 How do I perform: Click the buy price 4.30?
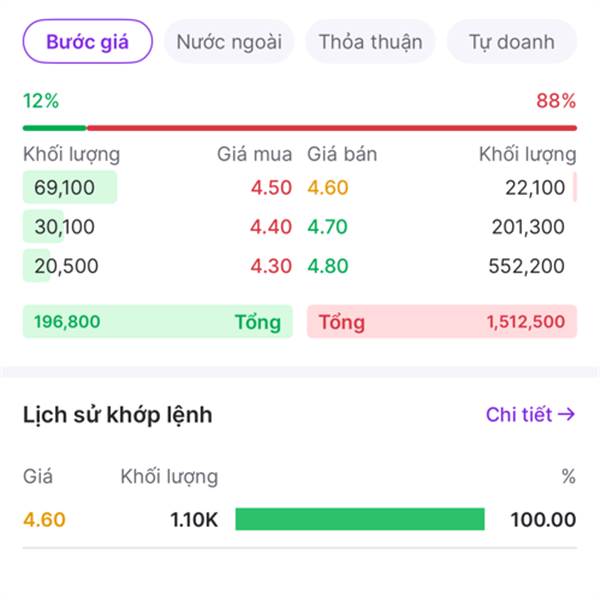[x=271, y=267]
